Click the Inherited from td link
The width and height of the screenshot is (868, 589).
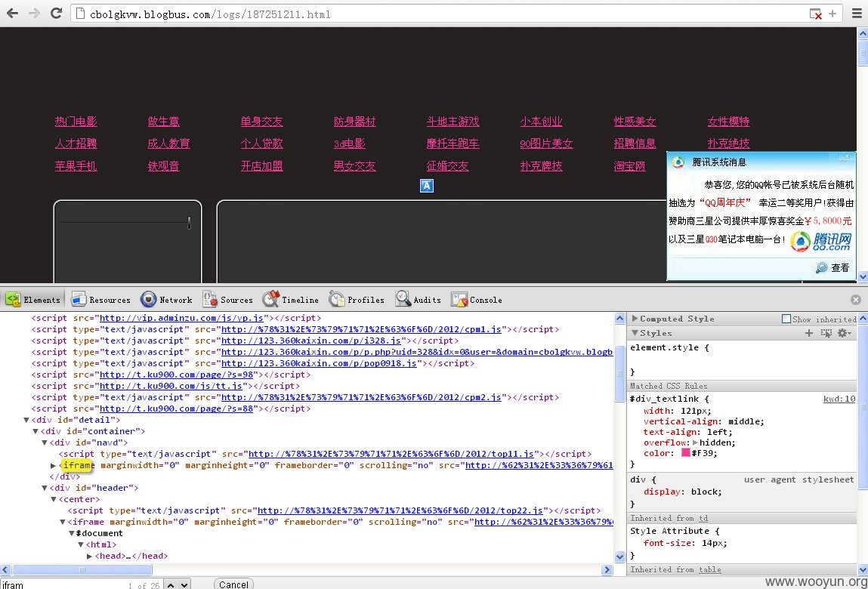pyautogui.click(x=703, y=518)
